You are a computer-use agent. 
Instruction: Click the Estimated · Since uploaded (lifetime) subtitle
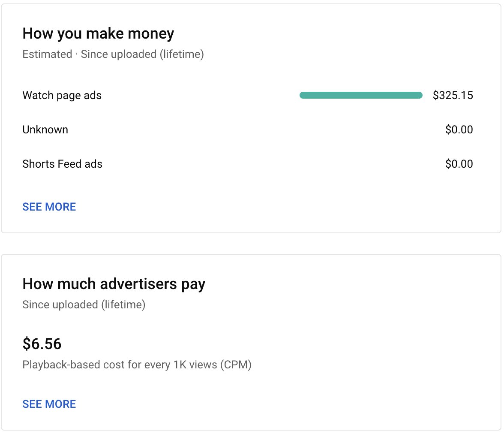click(113, 54)
